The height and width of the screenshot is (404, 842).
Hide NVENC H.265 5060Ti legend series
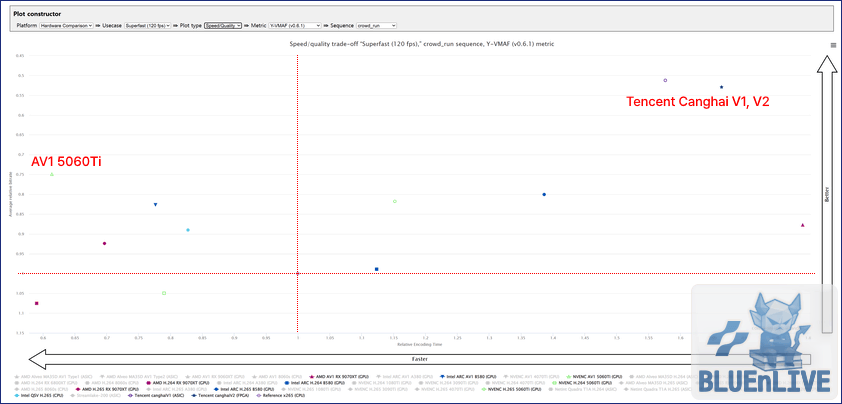click(x=512, y=389)
